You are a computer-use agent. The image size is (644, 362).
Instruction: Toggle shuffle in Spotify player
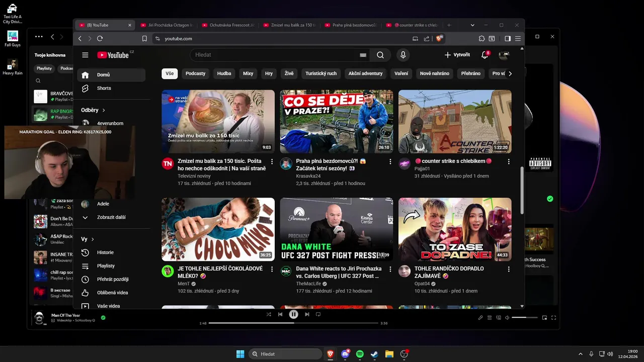pyautogui.click(x=269, y=314)
